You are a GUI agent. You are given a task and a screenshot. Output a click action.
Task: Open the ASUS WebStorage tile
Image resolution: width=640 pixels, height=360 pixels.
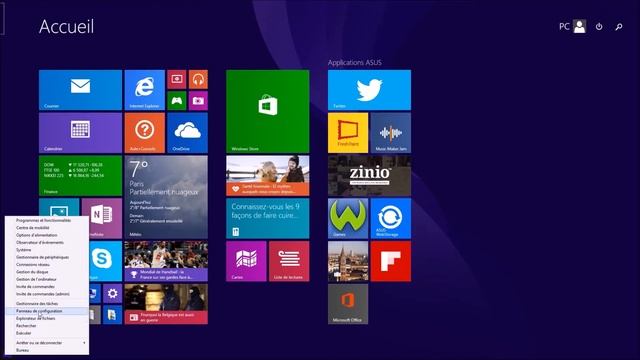click(x=391, y=218)
